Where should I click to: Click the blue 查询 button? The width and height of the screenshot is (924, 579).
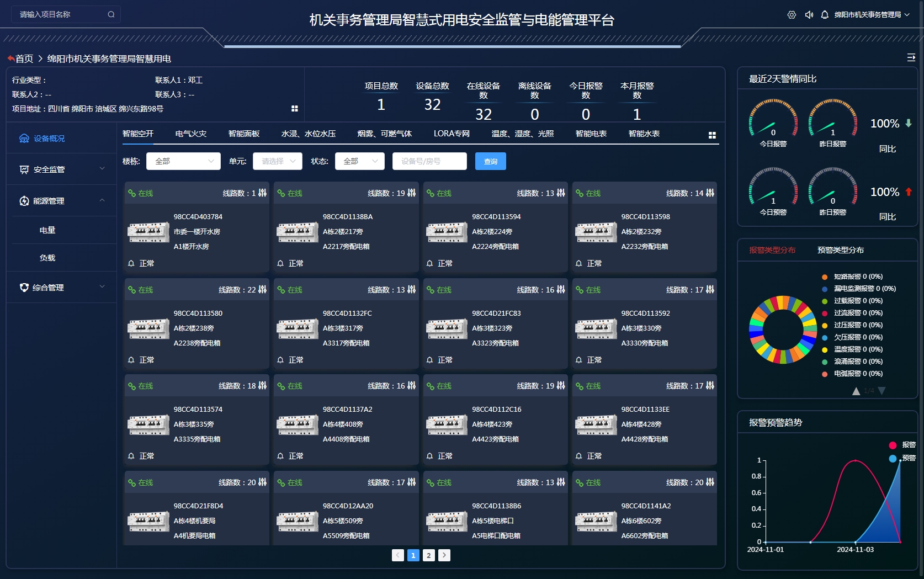click(490, 161)
